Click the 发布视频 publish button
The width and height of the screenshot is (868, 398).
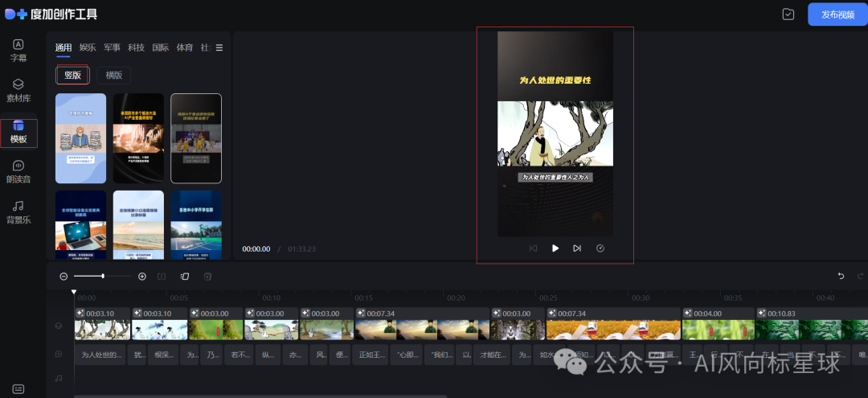click(x=837, y=14)
